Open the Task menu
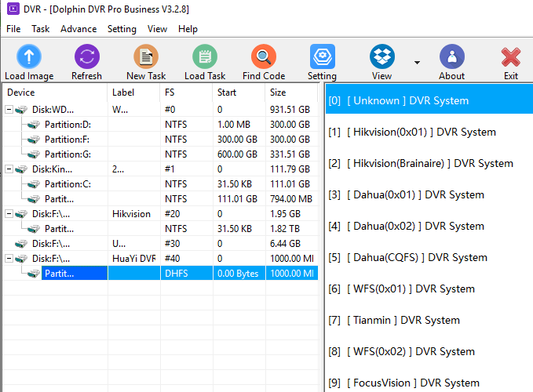 click(41, 29)
